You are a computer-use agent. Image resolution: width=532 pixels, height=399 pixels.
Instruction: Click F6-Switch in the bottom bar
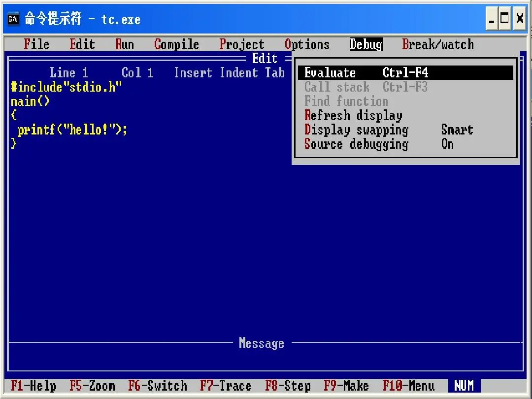click(157, 386)
